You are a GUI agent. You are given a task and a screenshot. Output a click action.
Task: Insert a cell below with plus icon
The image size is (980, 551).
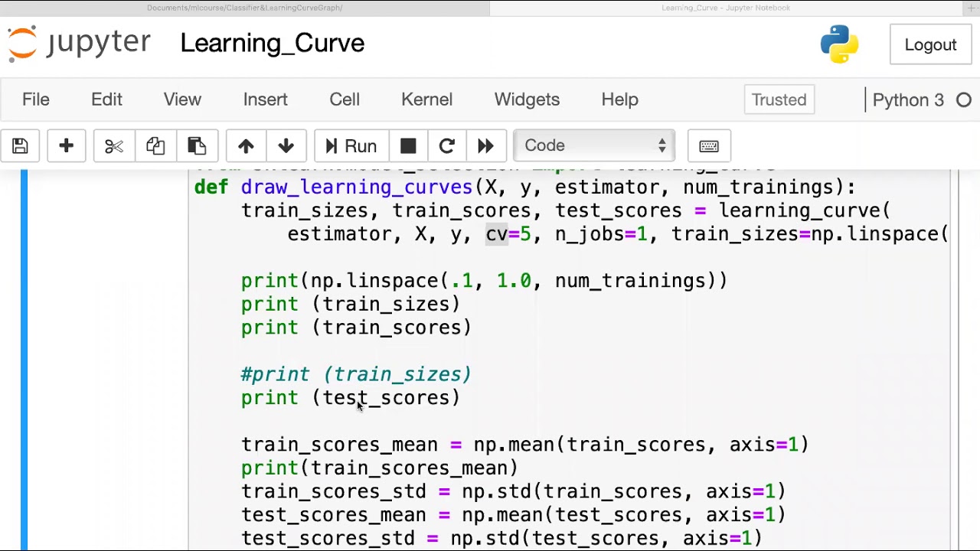(x=66, y=145)
